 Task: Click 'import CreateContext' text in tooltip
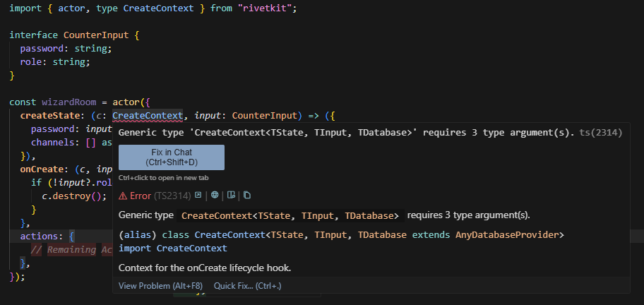173,248
